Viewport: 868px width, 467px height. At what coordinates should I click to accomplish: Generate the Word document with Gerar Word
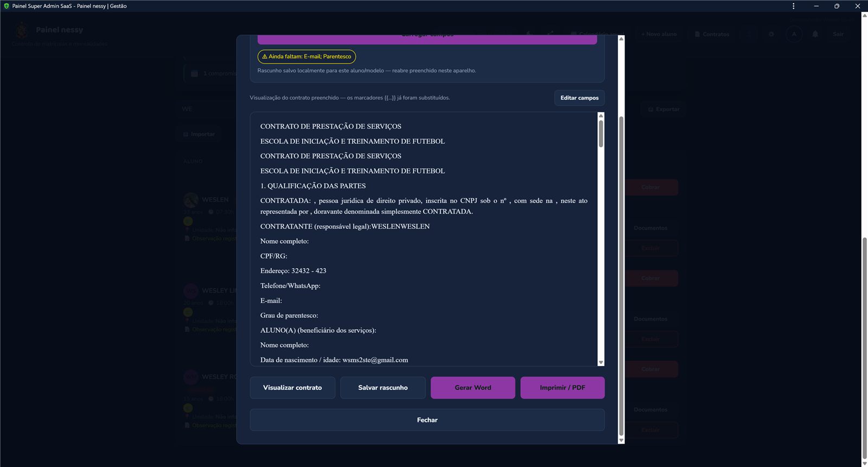tap(473, 388)
